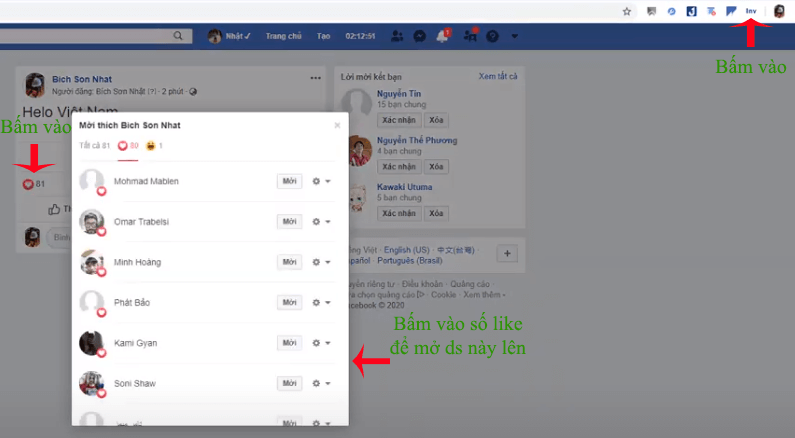The height and width of the screenshot is (438, 795).
Task: Open Nhật profile in the header
Action: (x=230, y=36)
